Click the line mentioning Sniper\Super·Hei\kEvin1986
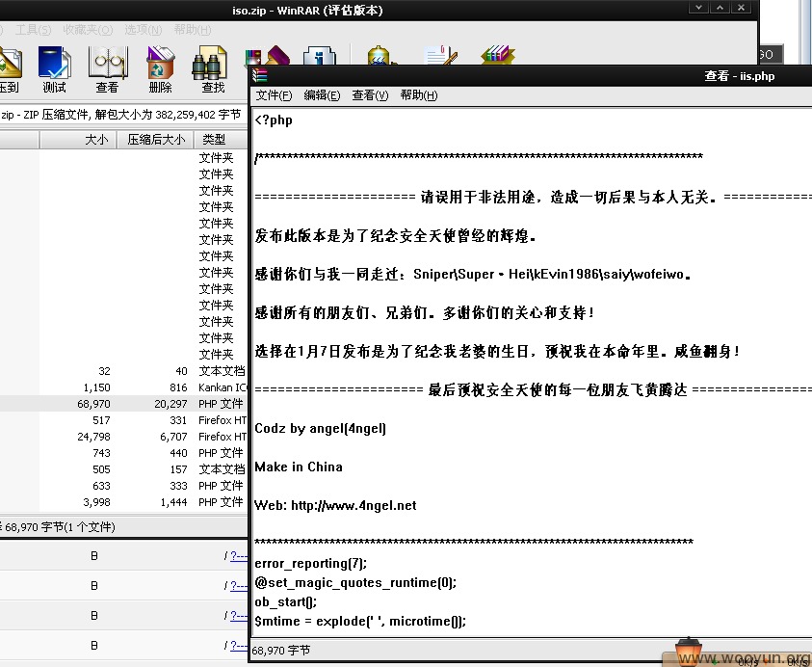The image size is (812, 667). [x=473, y=274]
